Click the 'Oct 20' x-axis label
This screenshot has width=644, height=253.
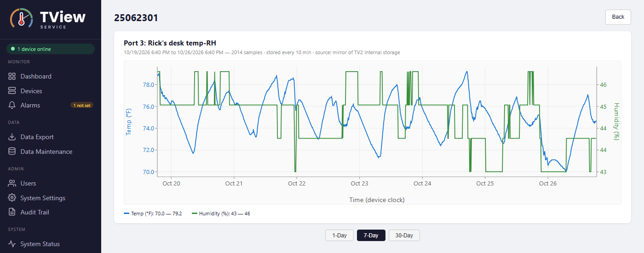(x=171, y=184)
